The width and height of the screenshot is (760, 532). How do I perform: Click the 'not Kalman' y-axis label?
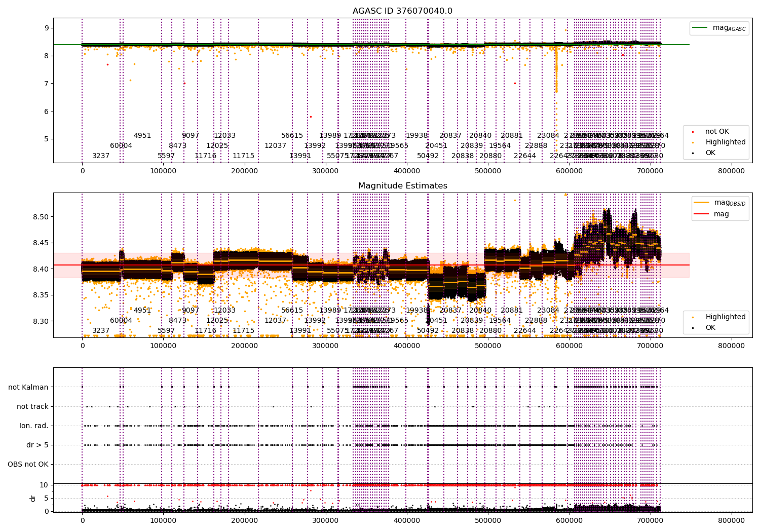28,387
